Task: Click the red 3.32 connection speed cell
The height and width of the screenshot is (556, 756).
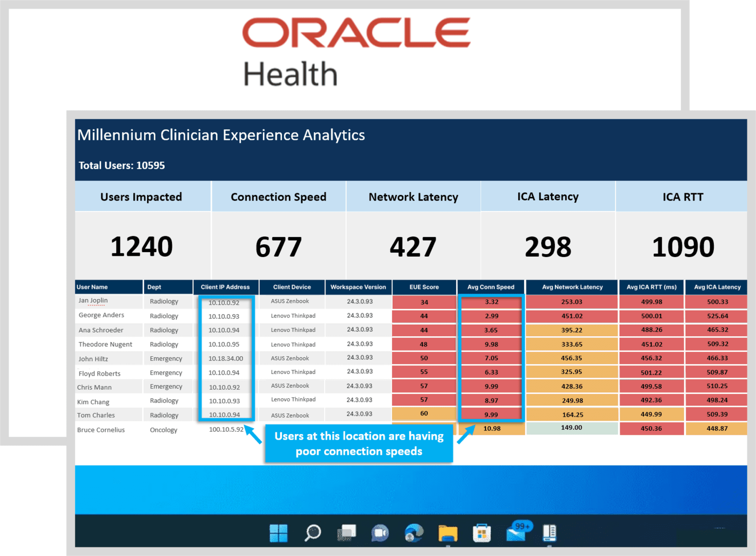Action: pyautogui.click(x=491, y=302)
